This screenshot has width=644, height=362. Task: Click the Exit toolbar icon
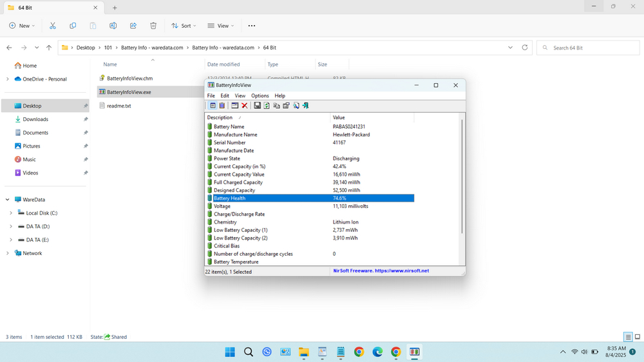point(305,106)
